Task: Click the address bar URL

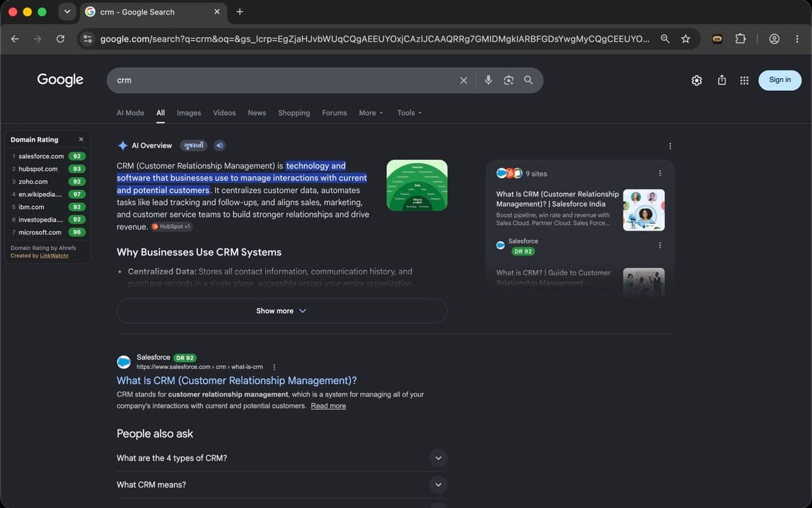Action: pyautogui.click(x=374, y=39)
